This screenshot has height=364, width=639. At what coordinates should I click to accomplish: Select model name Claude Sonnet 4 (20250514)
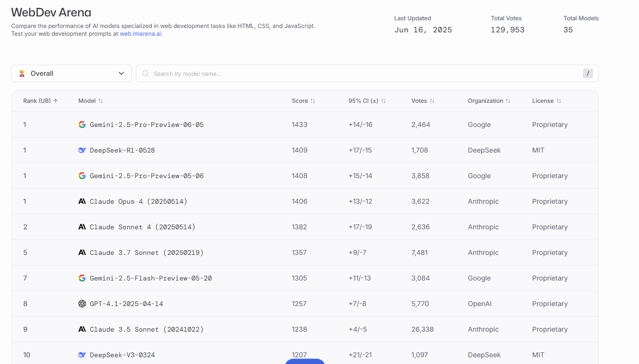143,227
